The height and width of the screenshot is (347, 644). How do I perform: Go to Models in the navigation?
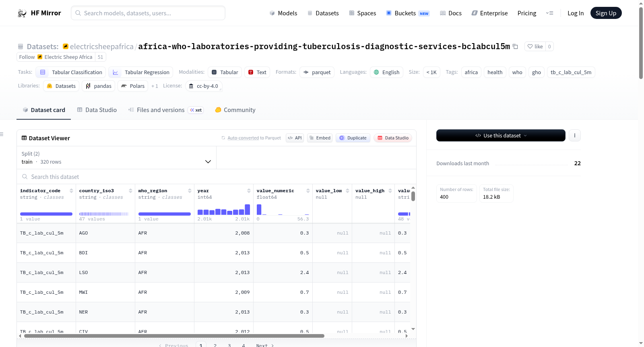(283, 13)
